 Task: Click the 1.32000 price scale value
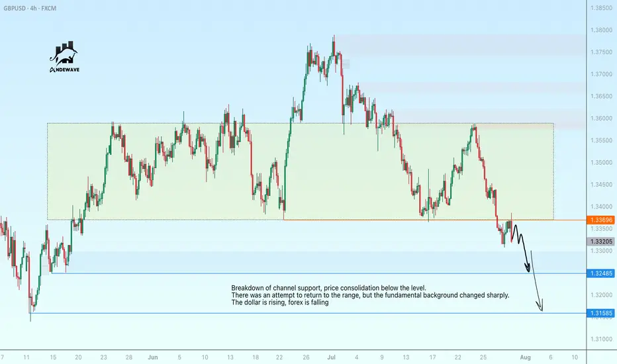(601, 295)
